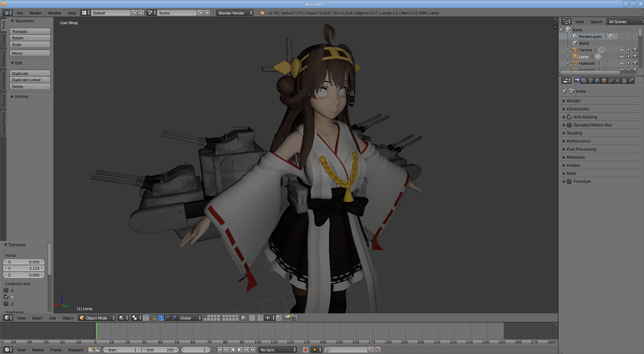Open the Render menu in top bar

tap(35, 13)
